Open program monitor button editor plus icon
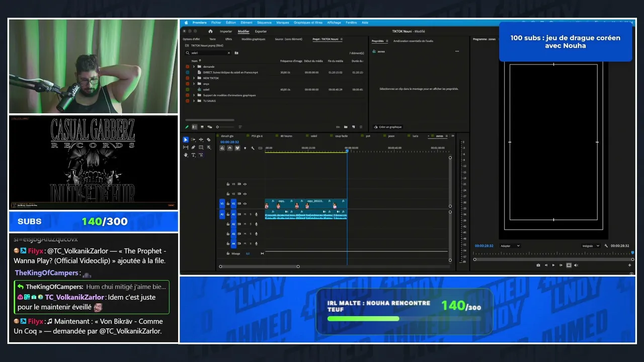This screenshot has width=644, height=362. tap(629, 265)
